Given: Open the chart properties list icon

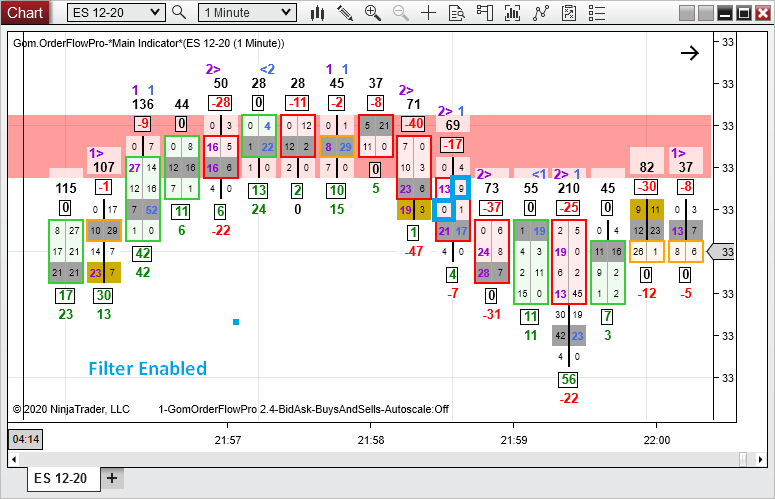Looking at the screenshot, I should (x=597, y=13).
